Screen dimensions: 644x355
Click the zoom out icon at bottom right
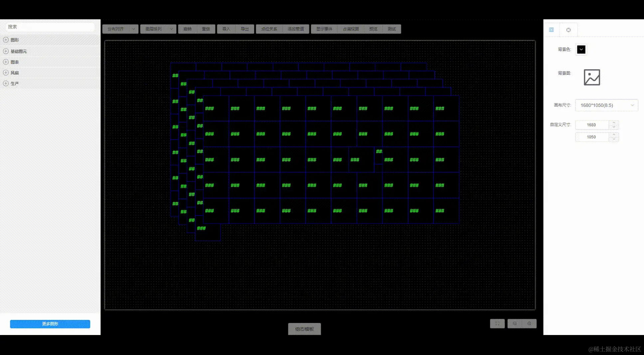coord(514,323)
